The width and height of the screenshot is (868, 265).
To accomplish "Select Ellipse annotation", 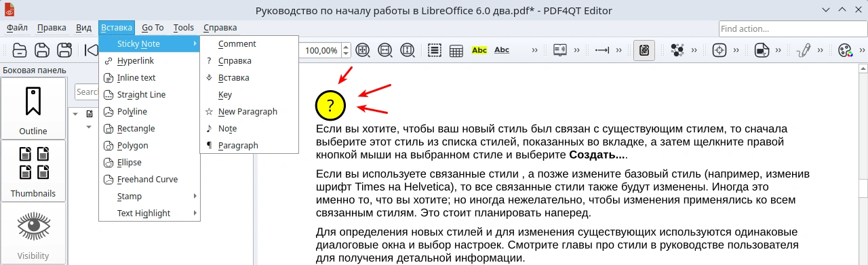I will (149, 163).
